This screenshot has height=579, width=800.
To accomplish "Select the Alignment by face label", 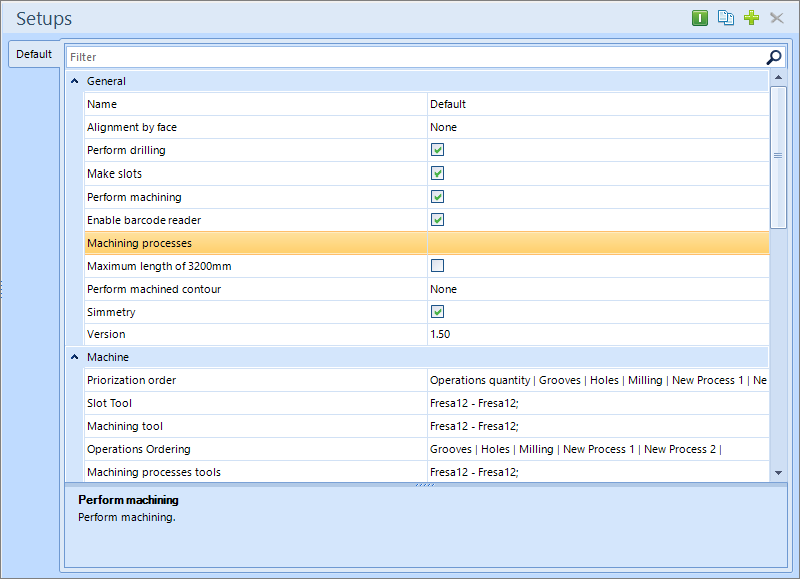I will click(x=132, y=127).
